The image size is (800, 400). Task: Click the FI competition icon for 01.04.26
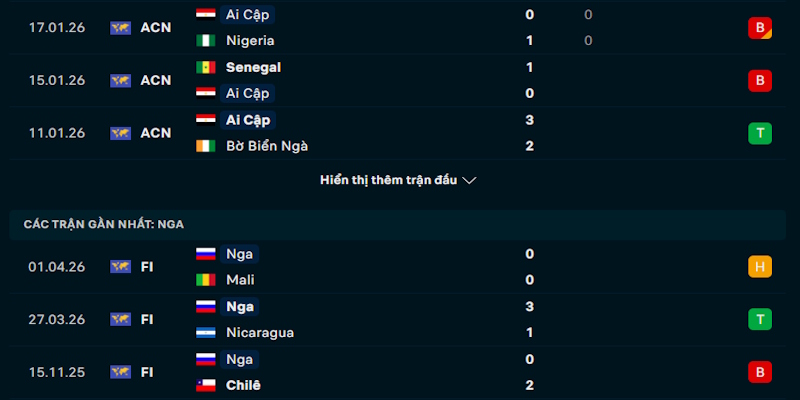click(120, 267)
